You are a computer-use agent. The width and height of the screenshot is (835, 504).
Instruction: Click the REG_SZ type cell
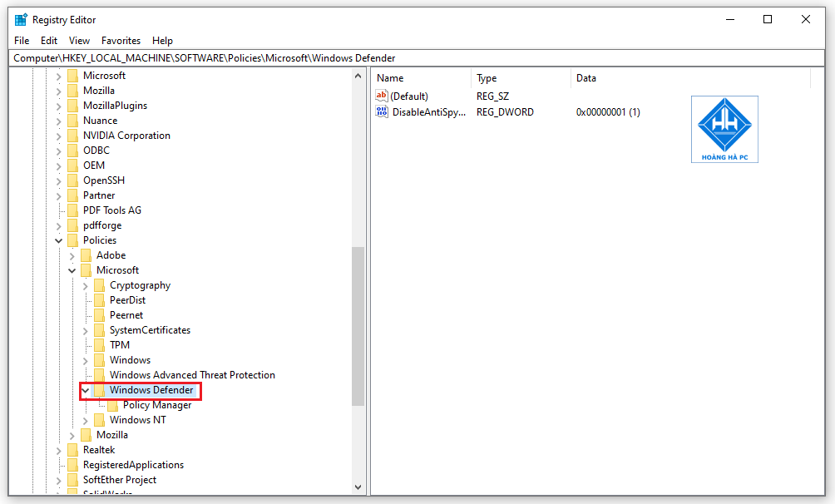pos(492,96)
